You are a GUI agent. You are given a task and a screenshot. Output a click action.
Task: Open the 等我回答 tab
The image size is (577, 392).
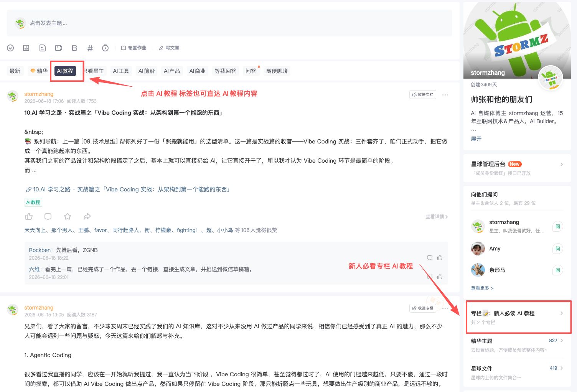pos(226,71)
